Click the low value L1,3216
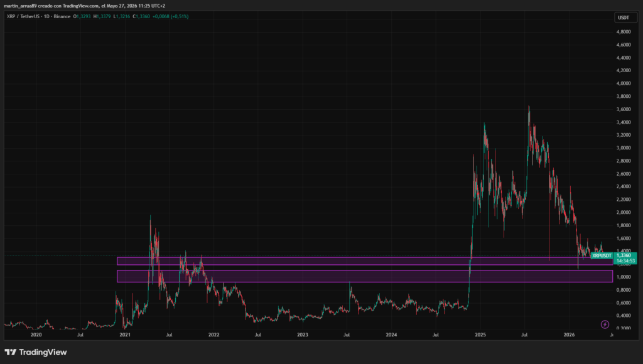The width and height of the screenshot is (643, 364). pos(121,16)
